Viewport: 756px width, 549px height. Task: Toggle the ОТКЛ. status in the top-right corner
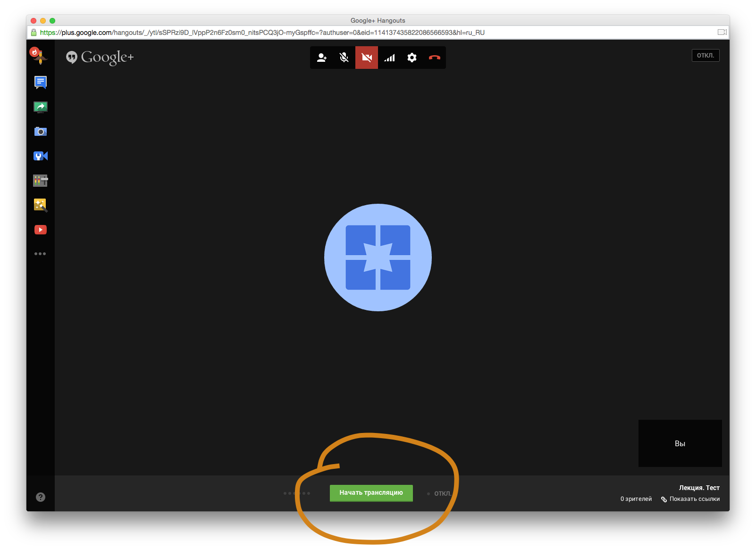tap(705, 56)
